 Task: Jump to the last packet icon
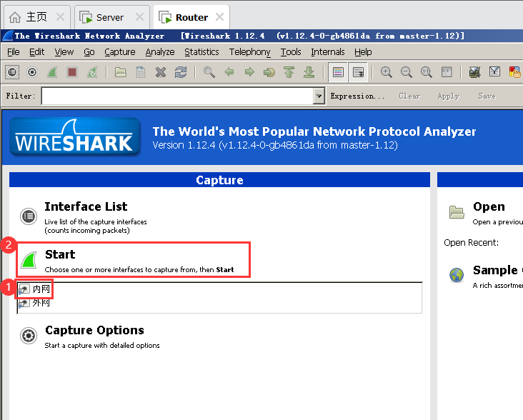[x=309, y=72]
